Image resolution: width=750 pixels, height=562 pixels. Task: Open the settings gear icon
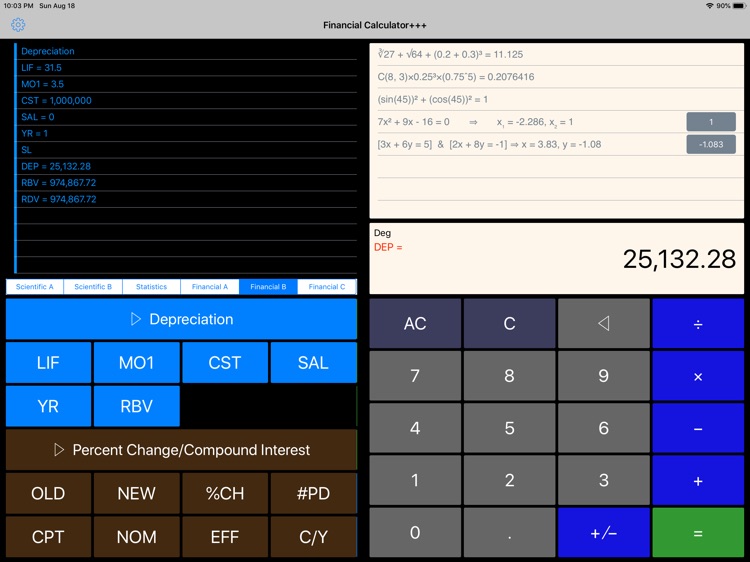(x=18, y=25)
